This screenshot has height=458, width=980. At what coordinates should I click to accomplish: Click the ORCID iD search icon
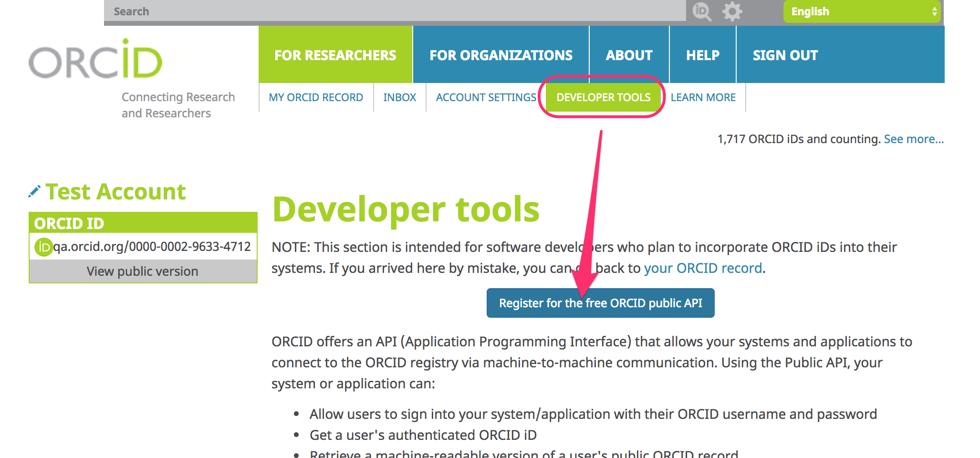point(702,11)
